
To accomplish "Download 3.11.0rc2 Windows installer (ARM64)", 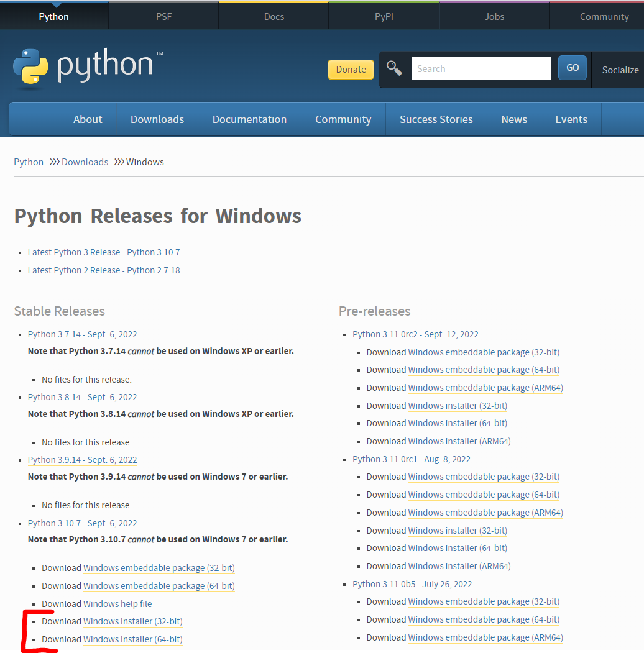I will point(459,441).
